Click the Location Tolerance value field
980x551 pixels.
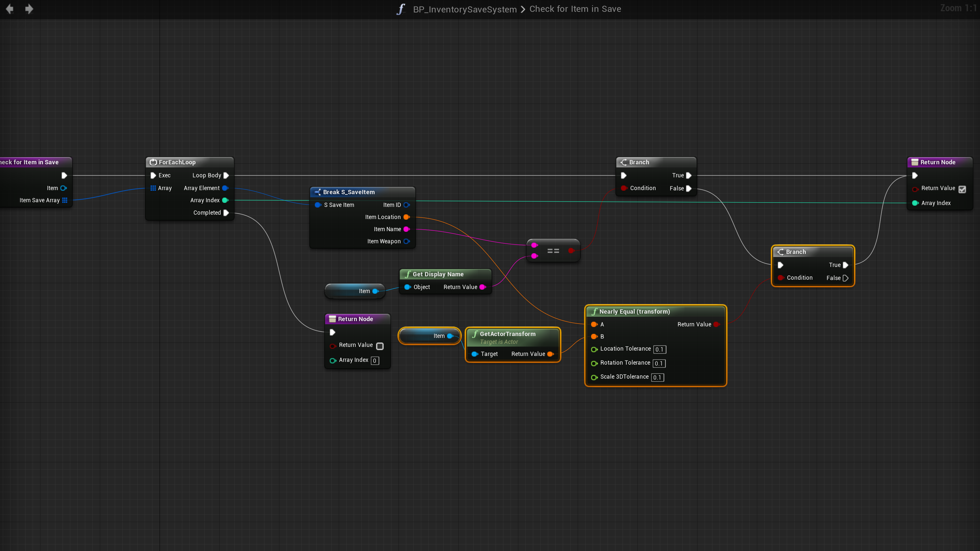point(659,349)
